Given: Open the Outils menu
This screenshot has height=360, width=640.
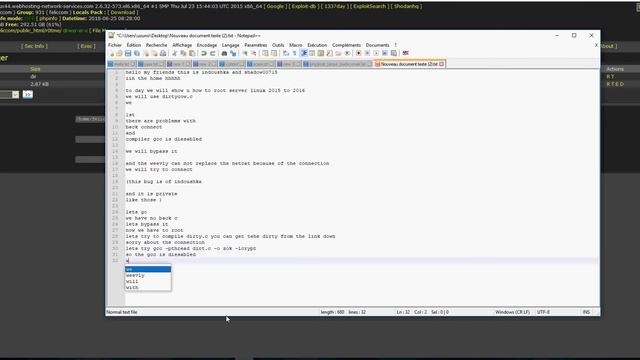Looking at the screenshot, I should point(278,45).
